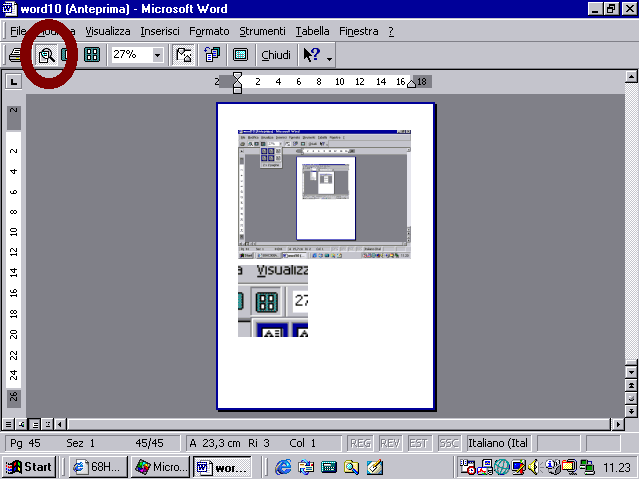Toggle the Magnifier tool

pyautogui.click(x=46, y=55)
